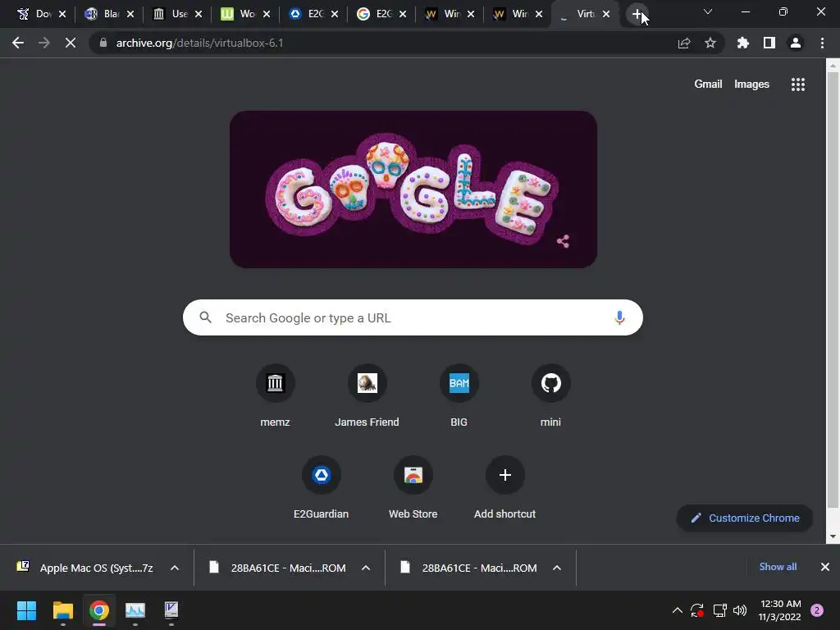This screenshot has width=840, height=630.
Task: Open network icon in system tray
Action: tap(719, 610)
